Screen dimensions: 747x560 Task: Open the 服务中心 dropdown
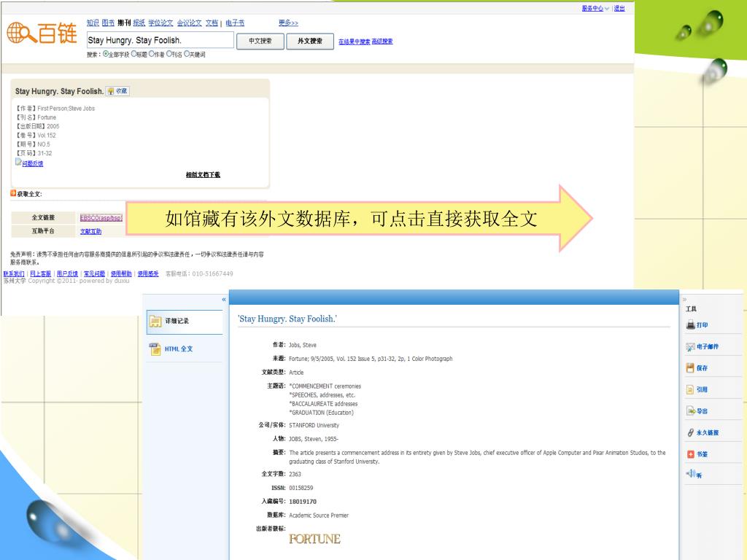click(x=595, y=9)
